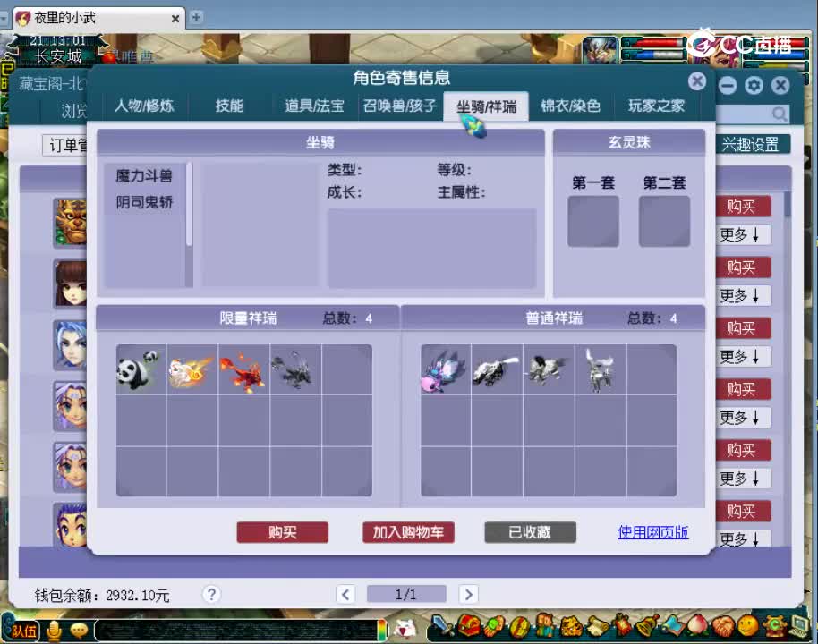
Task: Click 购买 on the tiger-avatar listing row
Action: tap(743, 207)
